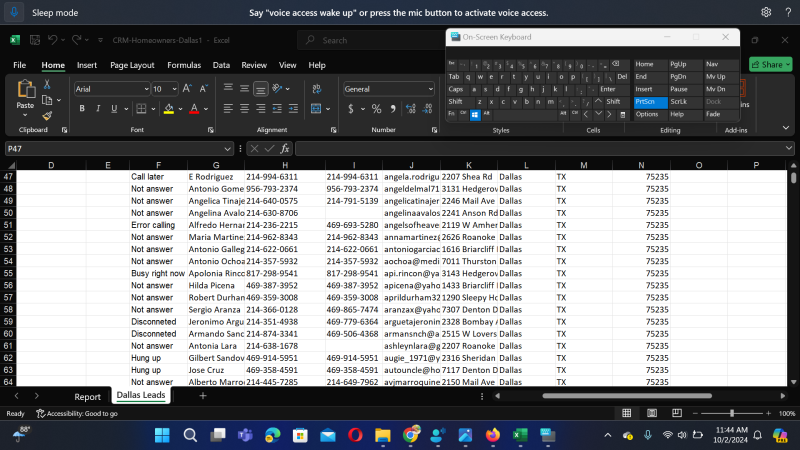Click the PrtScn key on On-Screen Keyboard
Image resolution: width=800 pixels, height=450 pixels.
click(x=651, y=102)
